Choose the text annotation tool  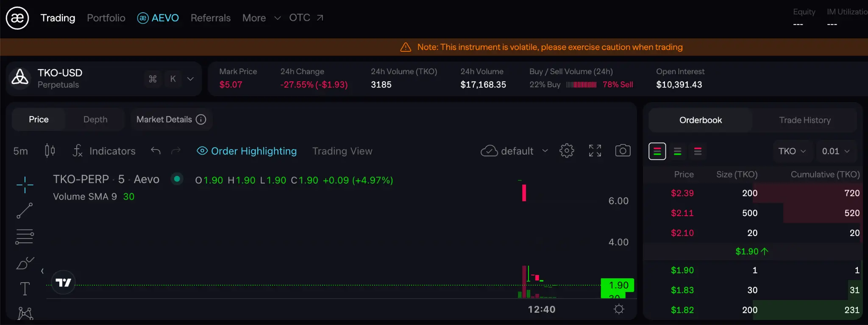[25, 289]
